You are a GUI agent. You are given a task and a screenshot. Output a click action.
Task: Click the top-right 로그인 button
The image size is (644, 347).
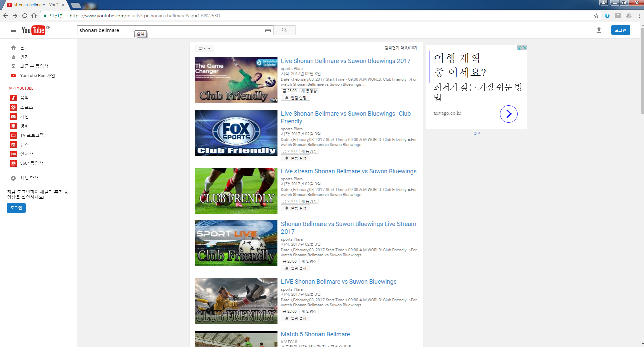pyautogui.click(x=621, y=30)
